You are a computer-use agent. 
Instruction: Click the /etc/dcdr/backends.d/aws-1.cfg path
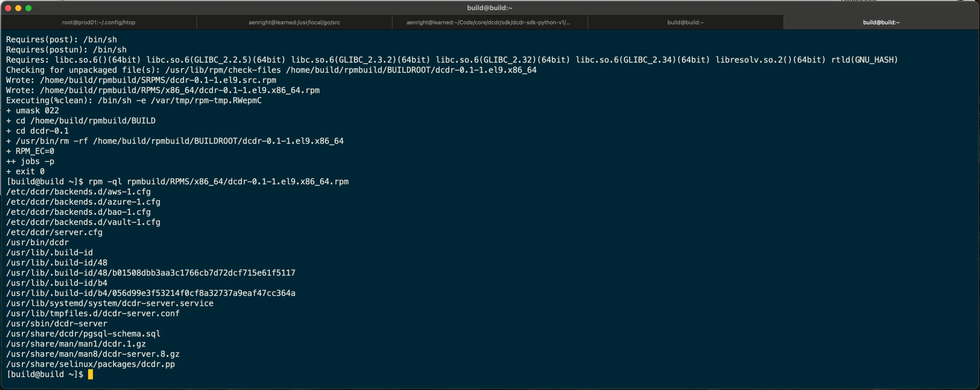tap(78, 192)
